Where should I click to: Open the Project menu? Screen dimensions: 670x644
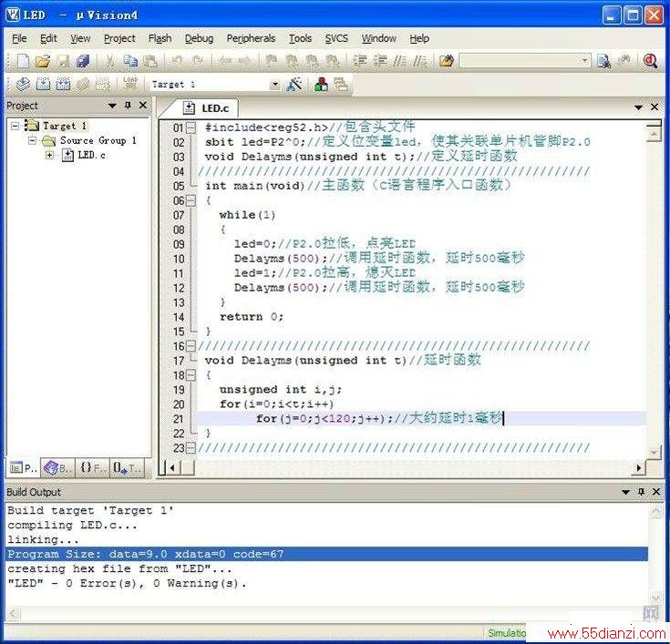pos(119,38)
